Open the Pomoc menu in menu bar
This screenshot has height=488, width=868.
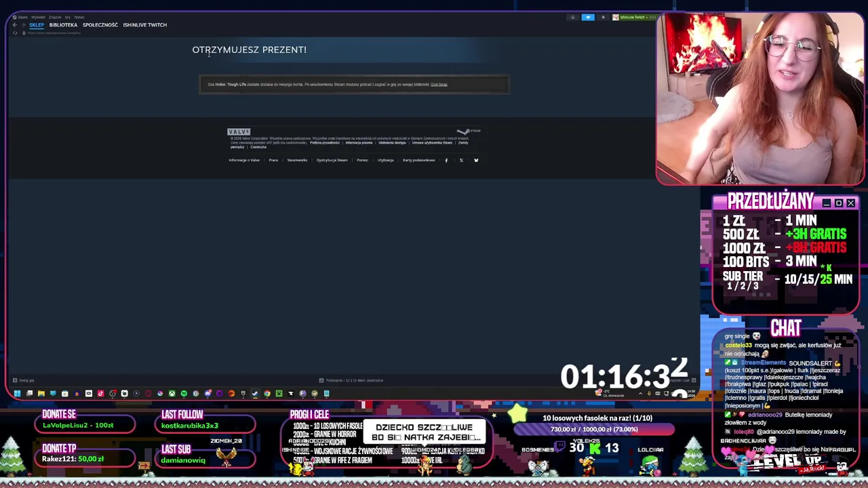(79, 17)
